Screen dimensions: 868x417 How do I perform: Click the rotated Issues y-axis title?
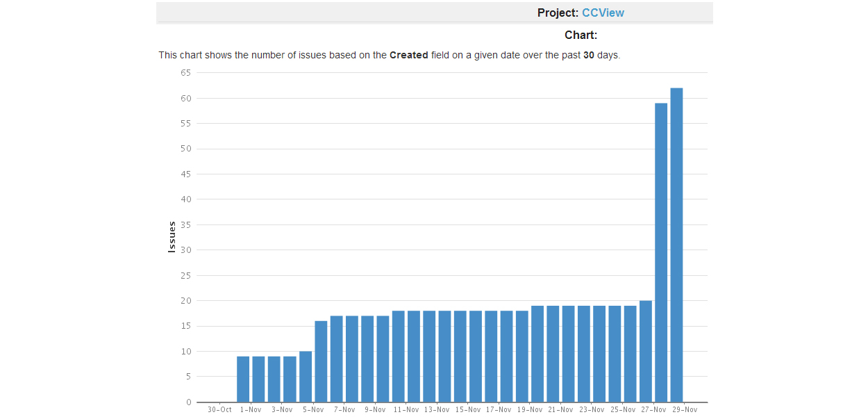(172, 237)
